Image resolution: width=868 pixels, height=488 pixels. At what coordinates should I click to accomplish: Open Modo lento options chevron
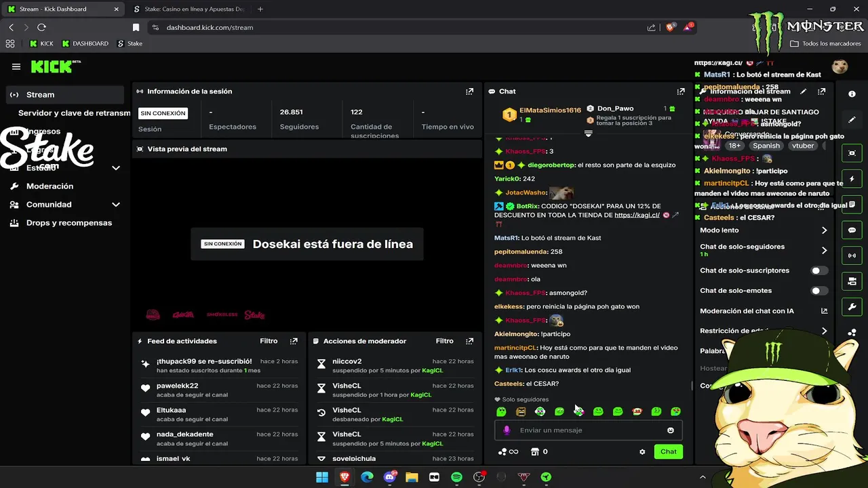[x=824, y=230]
